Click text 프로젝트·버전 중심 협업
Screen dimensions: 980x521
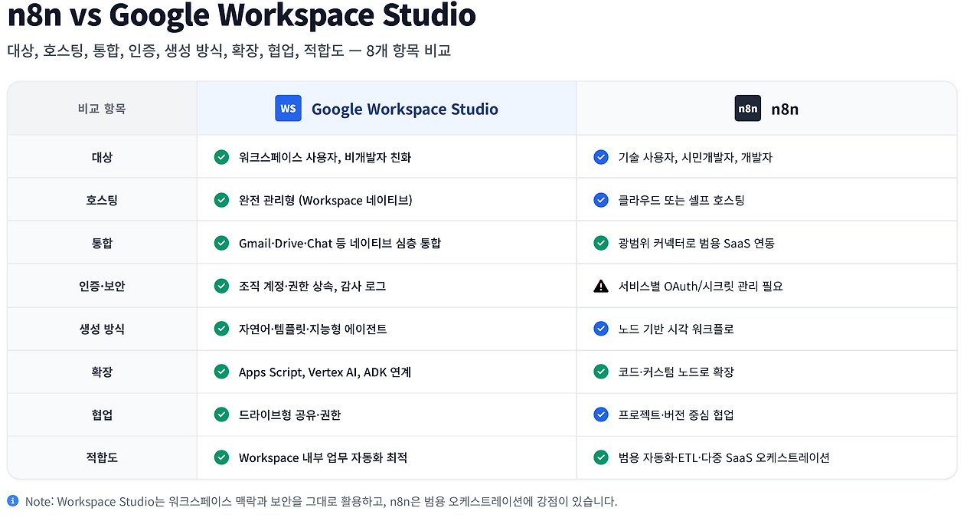(676, 415)
